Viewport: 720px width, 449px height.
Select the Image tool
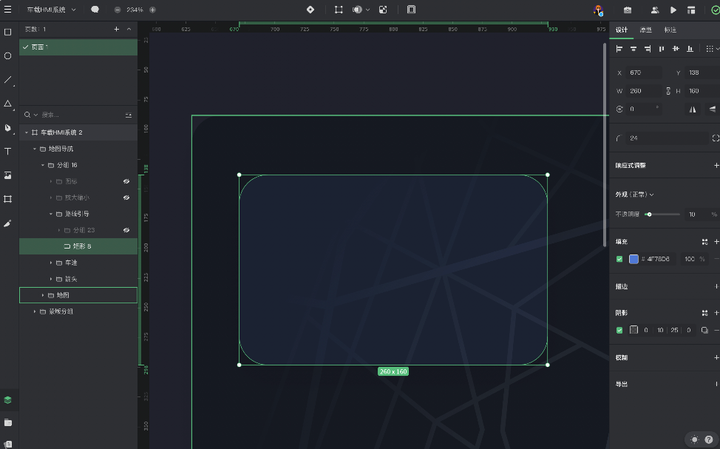coord(7,175)
